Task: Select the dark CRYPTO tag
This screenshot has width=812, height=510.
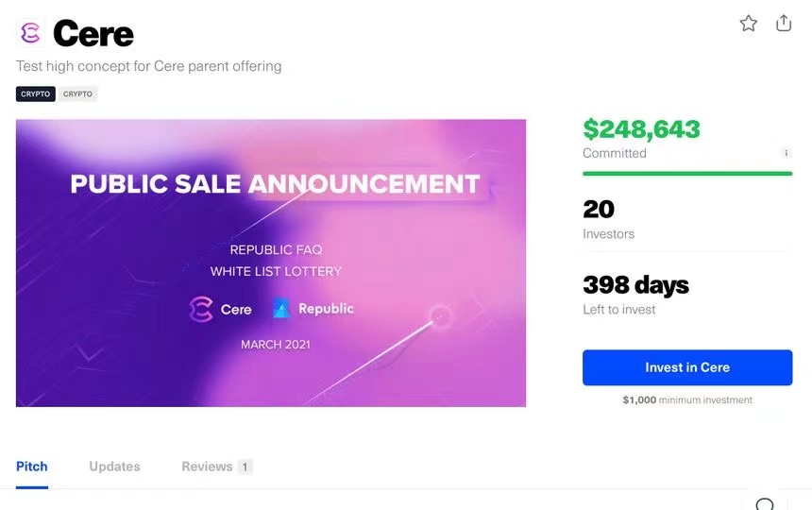Action: click(x=36, y=94)
